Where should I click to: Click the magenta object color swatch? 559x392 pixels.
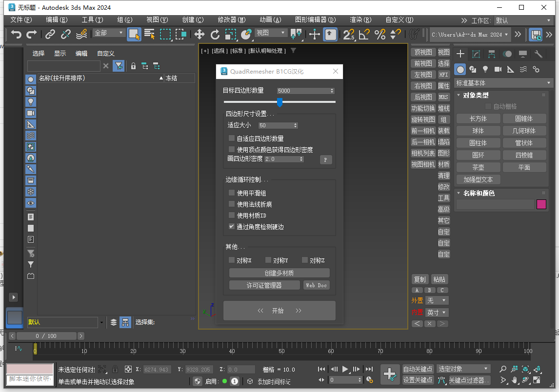[541, 204]
